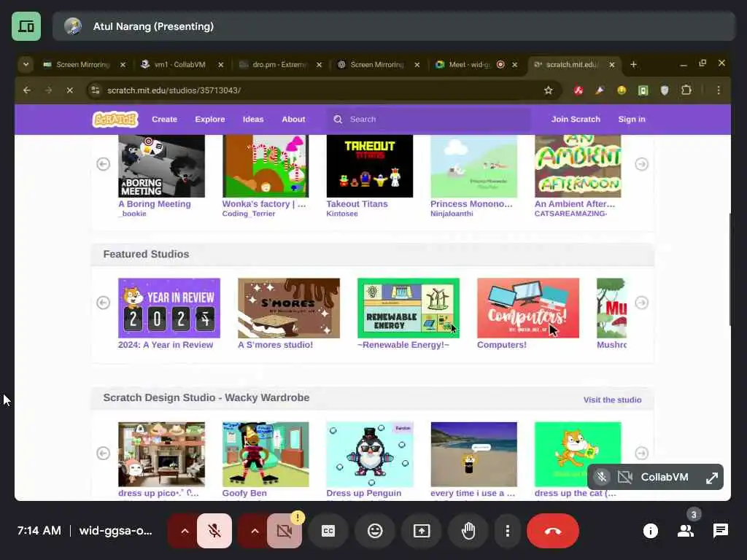
Task: Click the presentation layout icon top left
Action: coord(26,26)
